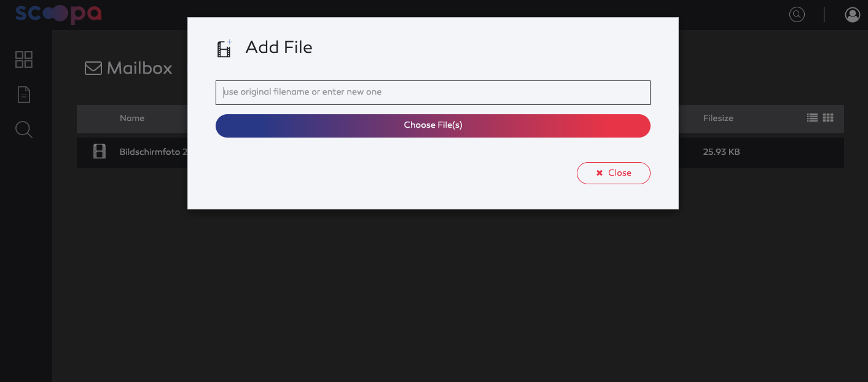Open the dashboard grid icon in sidebar

pyautogui.click(x=24, y=60)
